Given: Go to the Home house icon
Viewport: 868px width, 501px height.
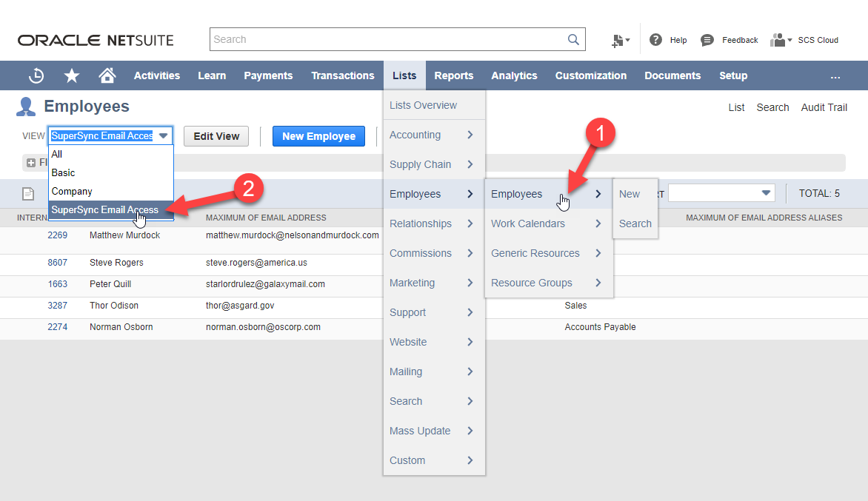Looking at the screenshot, I should tap(107, 75).
